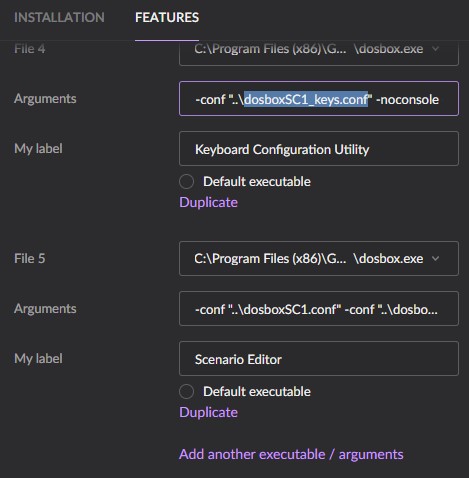Set Scenario Editor as default executable
This screenshot has width=469, height=478.
coord(186,392)
